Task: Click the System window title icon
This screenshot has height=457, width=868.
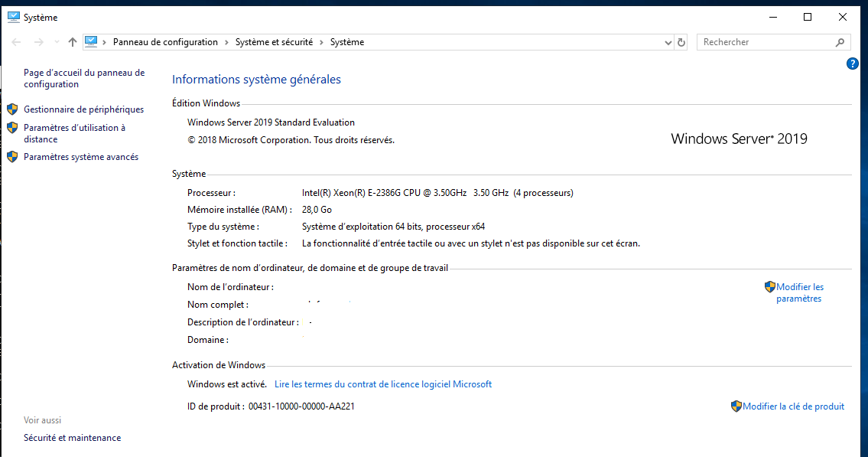Action: (13, 17)
